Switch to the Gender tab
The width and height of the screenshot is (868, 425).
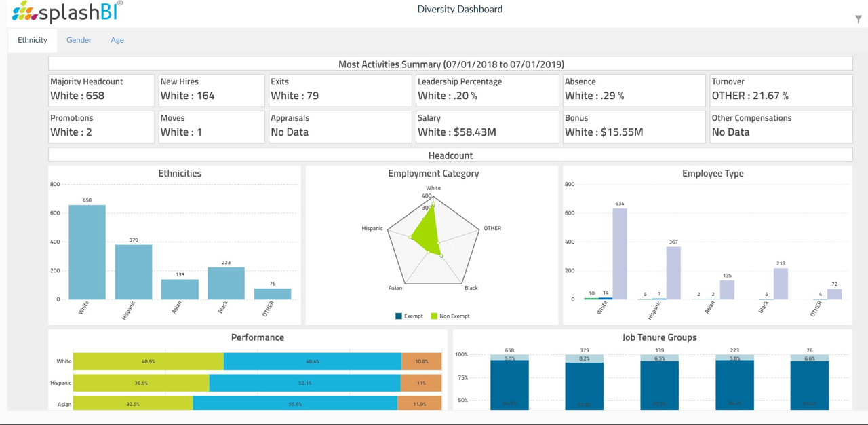(79, 40)
